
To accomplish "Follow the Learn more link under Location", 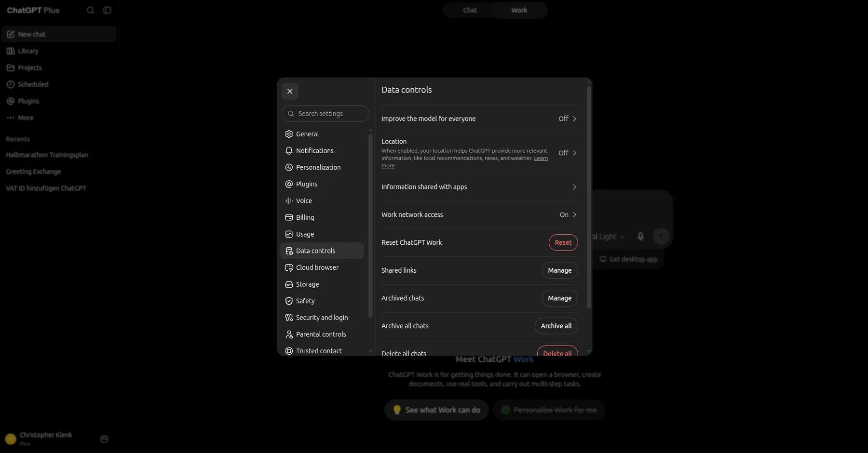I will click(541, 159).
